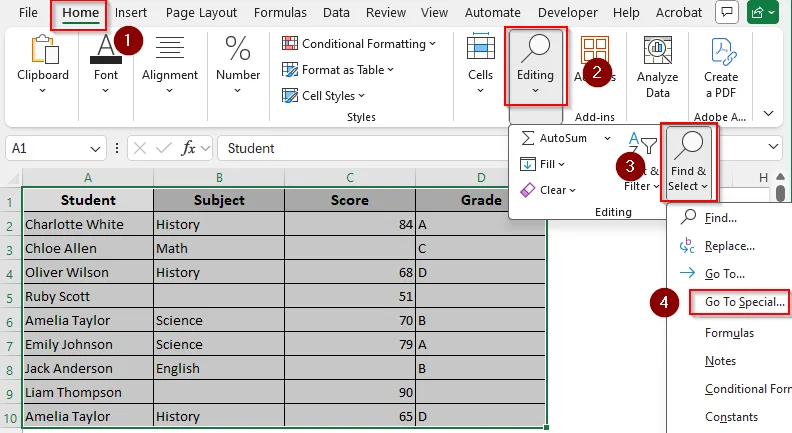Select row 5 header
792x433 pixels.
(x=10, y=298)
